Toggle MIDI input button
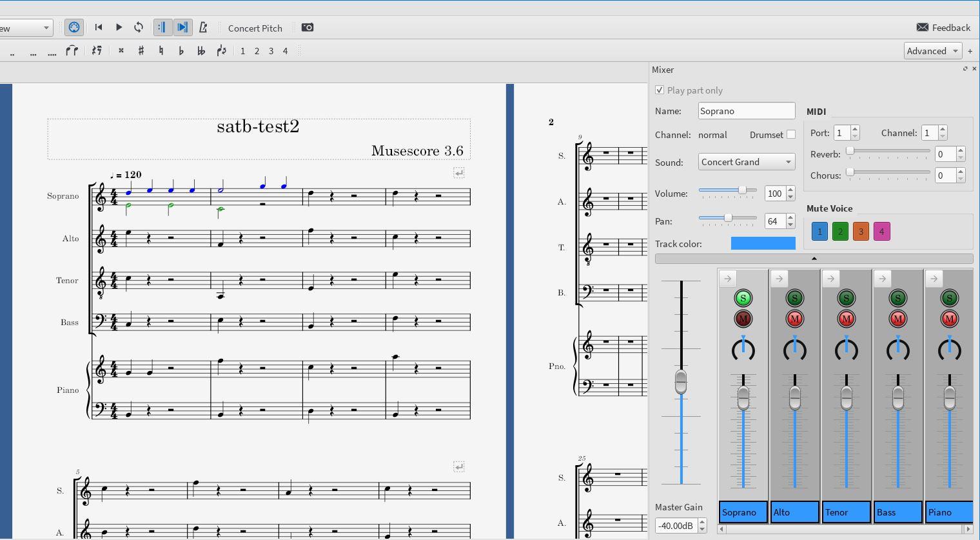Screen dimensions: 980x540 click(74, 27)
